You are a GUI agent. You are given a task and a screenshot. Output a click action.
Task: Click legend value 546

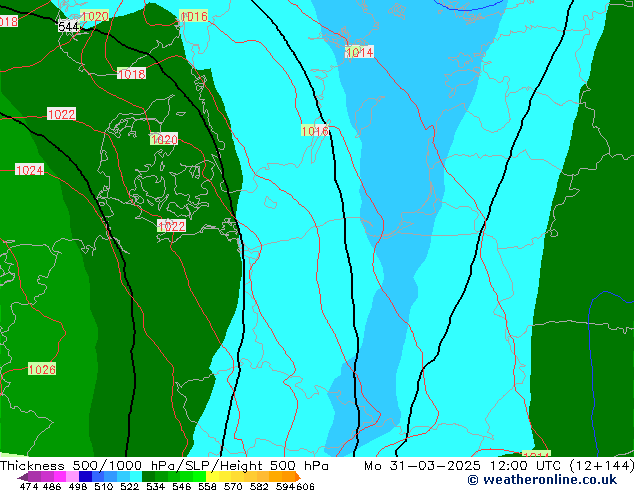pyautogui.click(x=181, y=486)
